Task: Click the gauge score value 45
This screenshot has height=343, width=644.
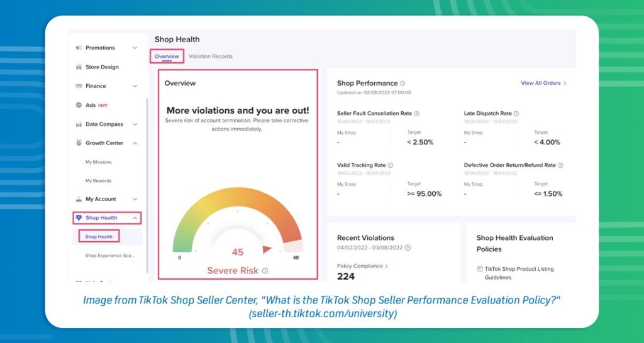Action: click(x=238, y=252)
